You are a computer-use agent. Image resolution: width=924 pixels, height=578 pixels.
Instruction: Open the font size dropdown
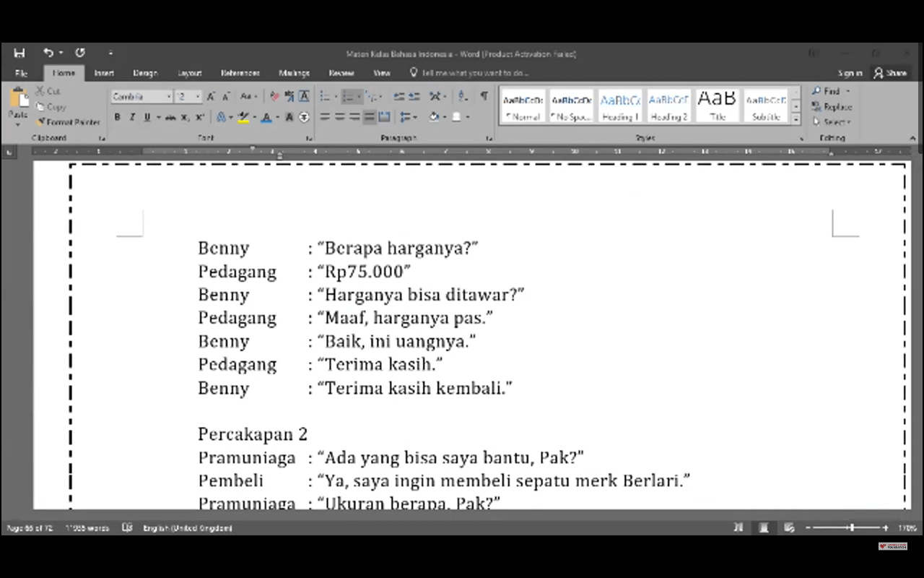[x=198, y=96]
